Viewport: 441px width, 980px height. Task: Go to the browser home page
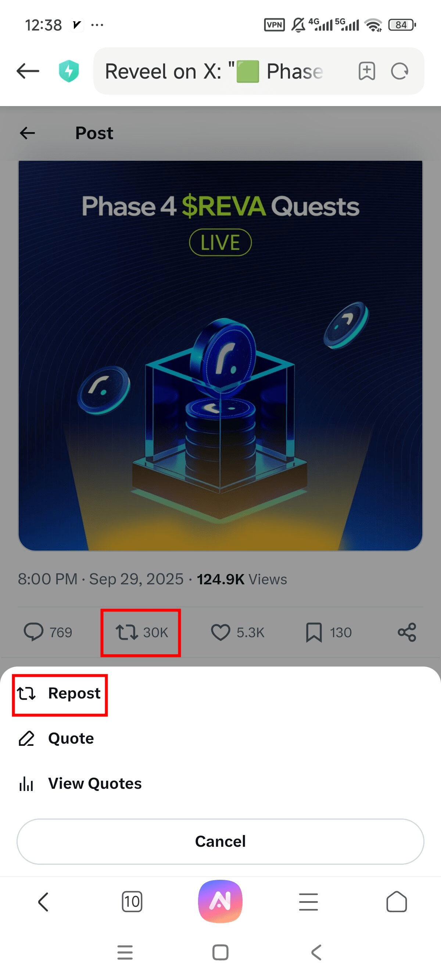pyautogui.click(x=397, y=901)
